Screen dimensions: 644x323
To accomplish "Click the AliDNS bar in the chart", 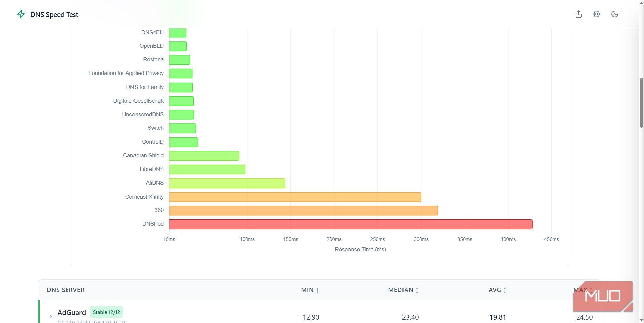I will point(227,183).
